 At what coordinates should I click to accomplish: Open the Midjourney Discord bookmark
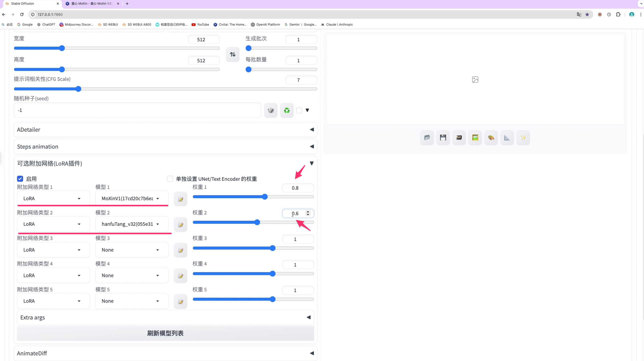click(76, 25)
